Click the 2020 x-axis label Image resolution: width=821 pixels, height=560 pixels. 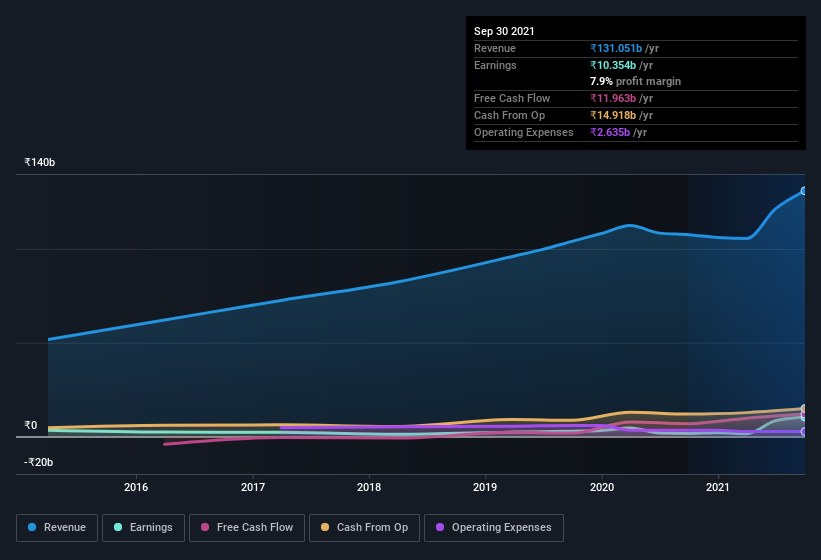[602, 487]
